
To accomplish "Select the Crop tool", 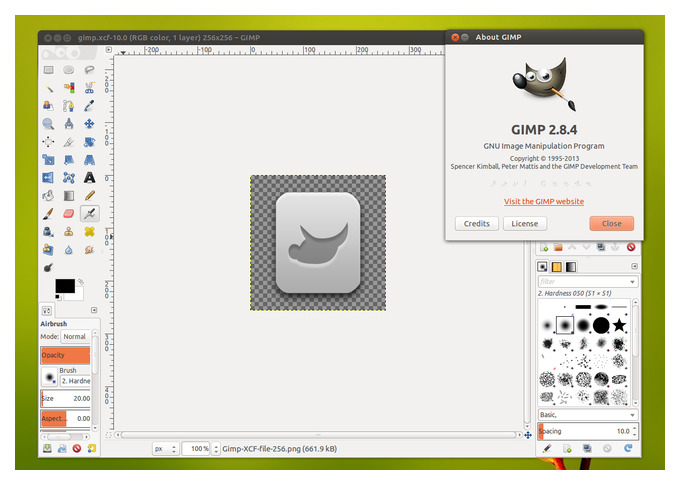I will [x=69, y=142].
